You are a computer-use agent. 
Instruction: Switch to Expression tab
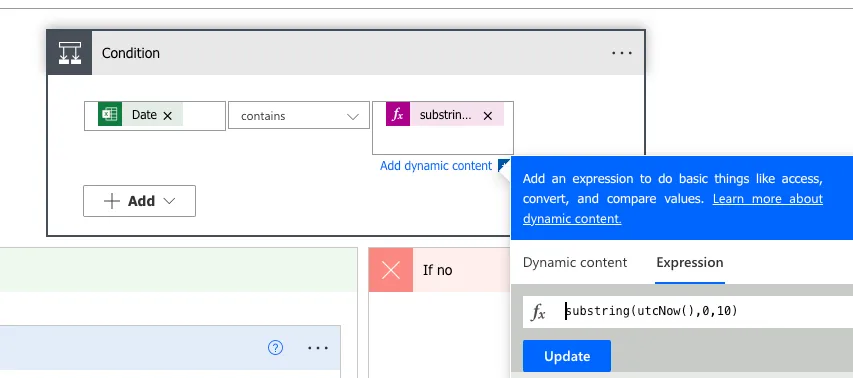690,263
